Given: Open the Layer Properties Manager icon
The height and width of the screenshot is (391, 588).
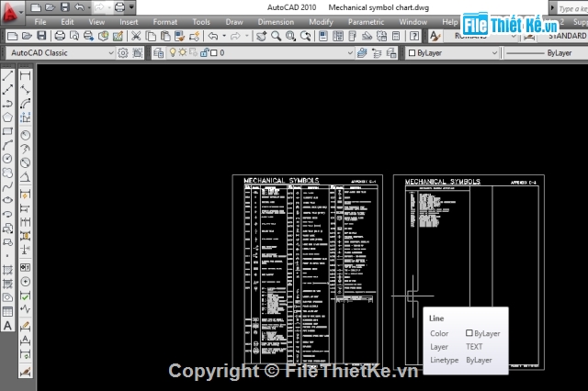Looking at the screenshot, I should [159, 53].
